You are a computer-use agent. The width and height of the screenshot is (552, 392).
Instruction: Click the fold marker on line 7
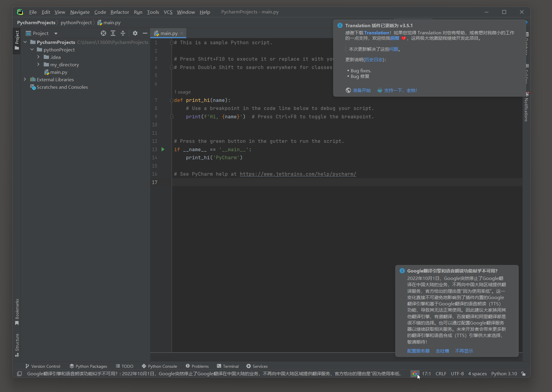(x=172, y=100)
